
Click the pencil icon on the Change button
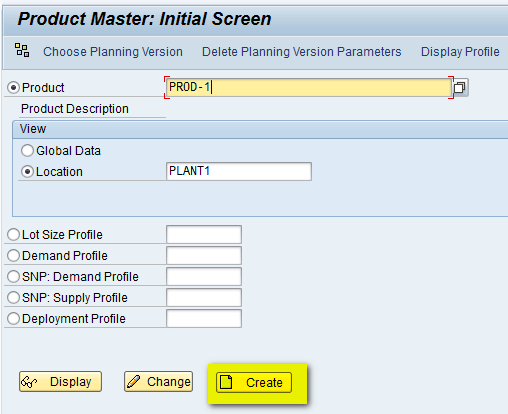134,381
